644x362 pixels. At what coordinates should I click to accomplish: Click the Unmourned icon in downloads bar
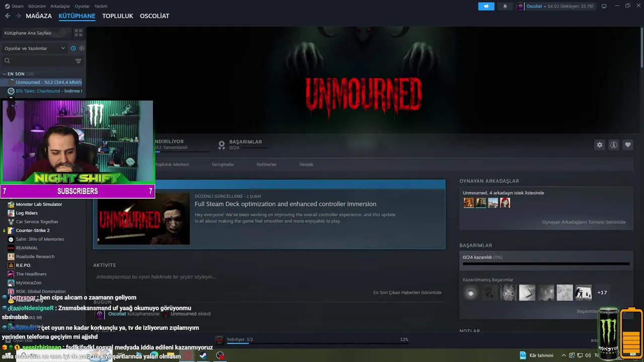[219, 340]
